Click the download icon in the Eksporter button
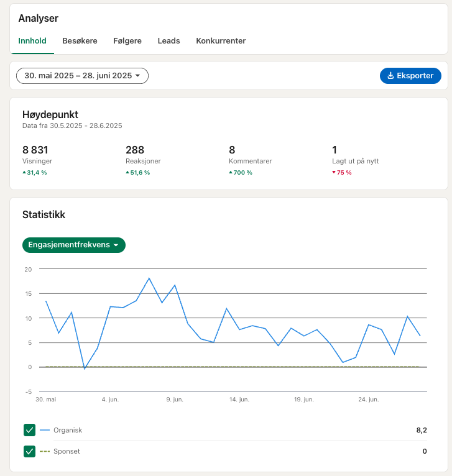Viewport: 452px width, 476px height. click(390, 76)
